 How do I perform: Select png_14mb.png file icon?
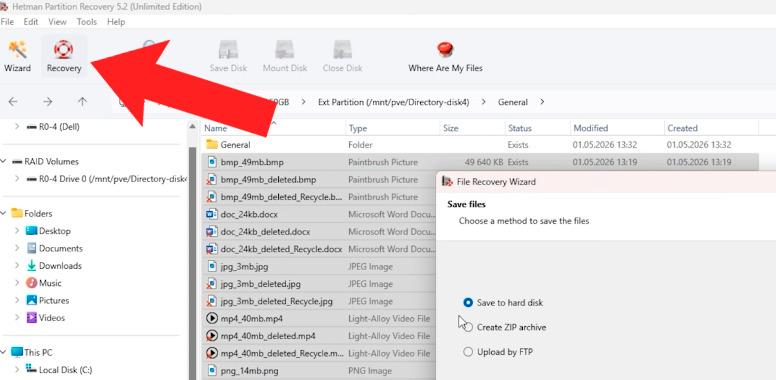tap(212, 370)
